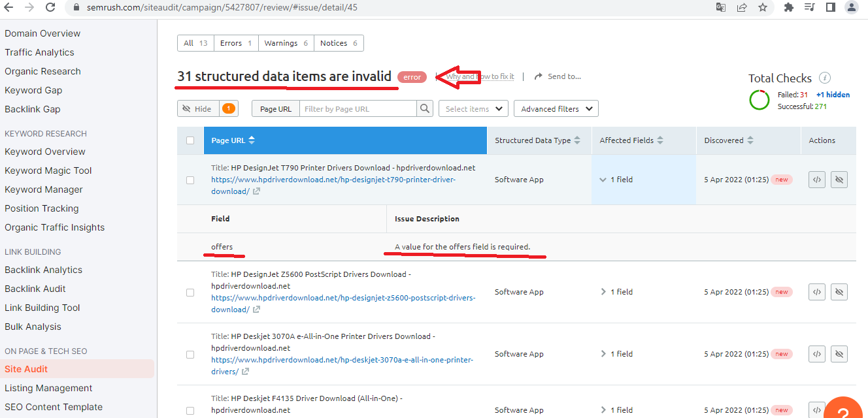
Task: Switch to the All 13 issues tab
Action: (195, 43)
